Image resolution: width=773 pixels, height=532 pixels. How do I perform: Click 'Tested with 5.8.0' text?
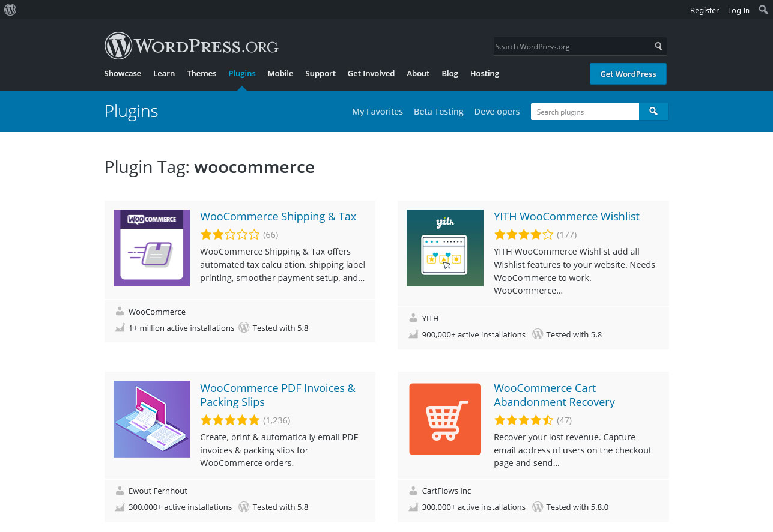(577, 507)
